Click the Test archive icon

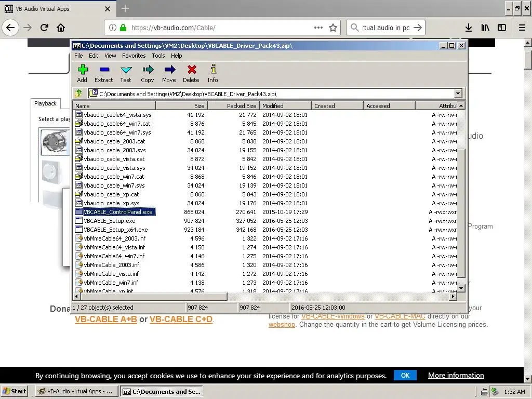126,70
